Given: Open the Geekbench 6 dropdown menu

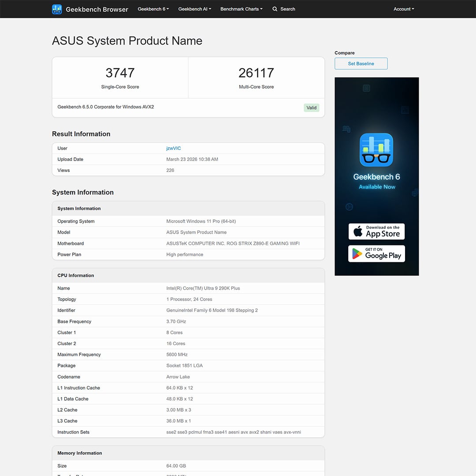Looking at the screenshot, I should (153, 9).
